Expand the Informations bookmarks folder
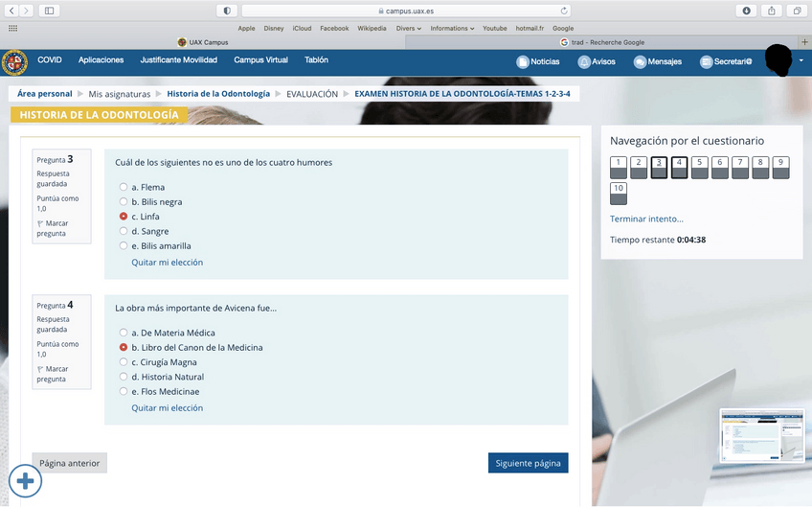 [x=452, y=28]
